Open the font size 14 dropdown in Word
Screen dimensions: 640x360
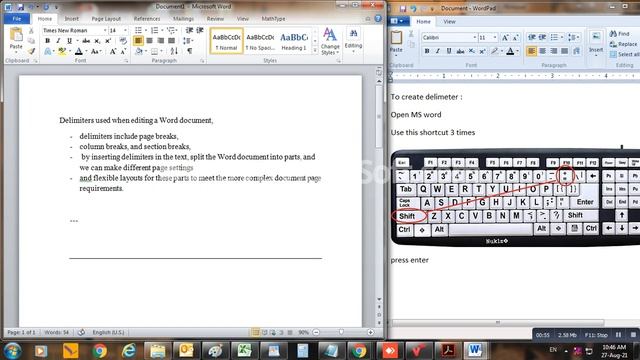(125, 31)
